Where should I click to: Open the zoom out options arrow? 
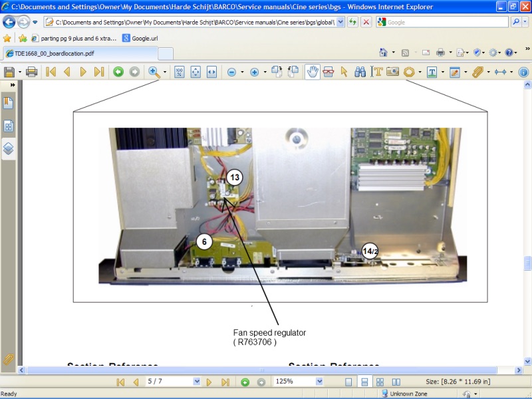coord(242,72)
